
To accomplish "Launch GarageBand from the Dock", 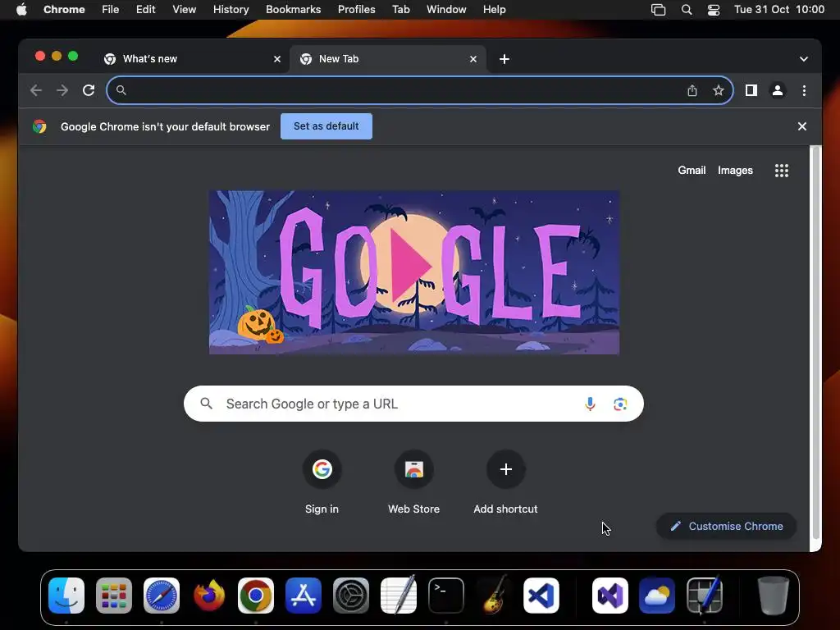I will pos(494,595).
